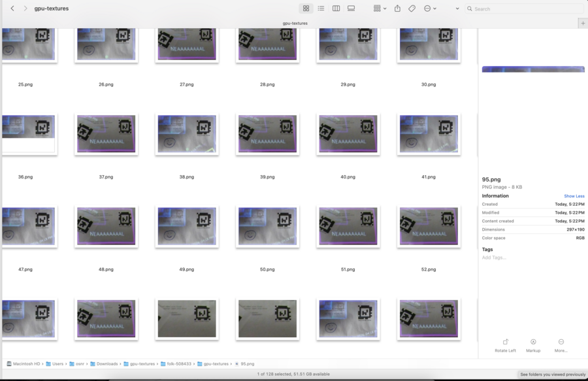Click More in preview pane
The width and height of the screenshot is (588, 381).
pos(561,346)
